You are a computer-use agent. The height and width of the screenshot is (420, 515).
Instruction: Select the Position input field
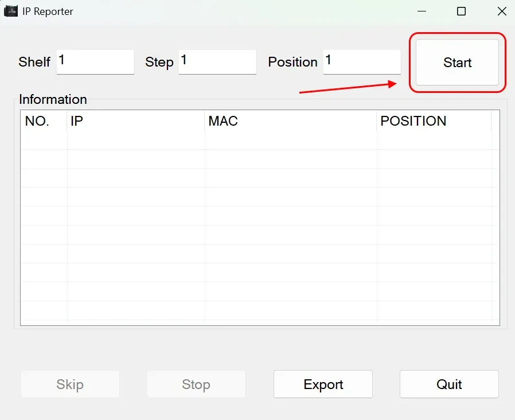(x=362, y=61)
